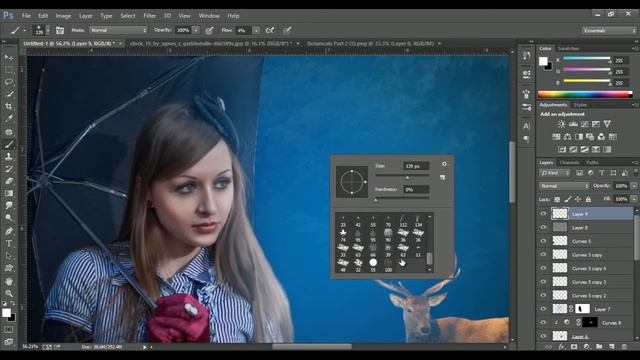Screen dimensions: 640x360
Task: Open the Image menu
Action: click(x=63, y=16)
